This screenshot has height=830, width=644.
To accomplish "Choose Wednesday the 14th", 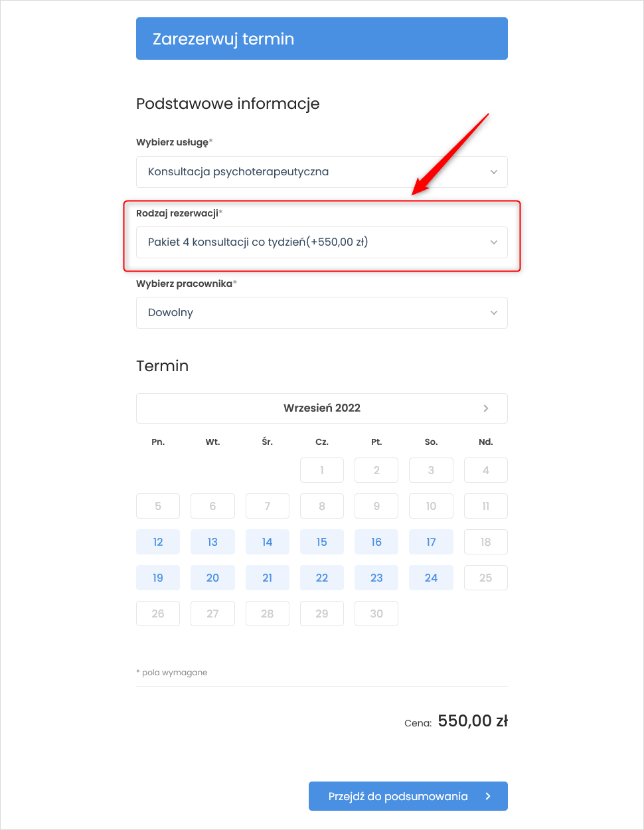I will coord(268,542).
